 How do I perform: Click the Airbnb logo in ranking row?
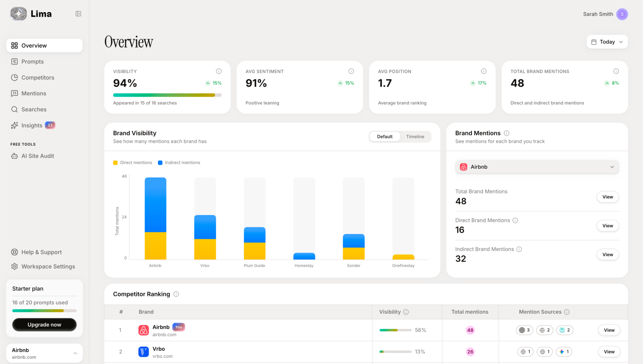(144, 330)
